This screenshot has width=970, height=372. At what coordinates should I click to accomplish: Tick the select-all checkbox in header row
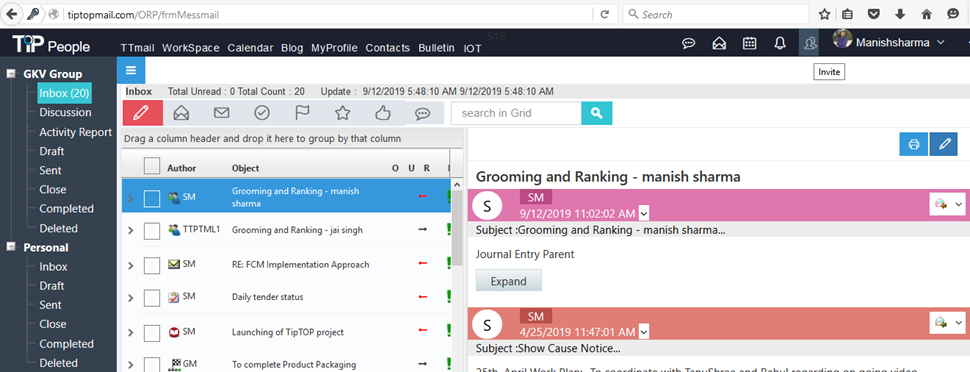pos(152,166)
